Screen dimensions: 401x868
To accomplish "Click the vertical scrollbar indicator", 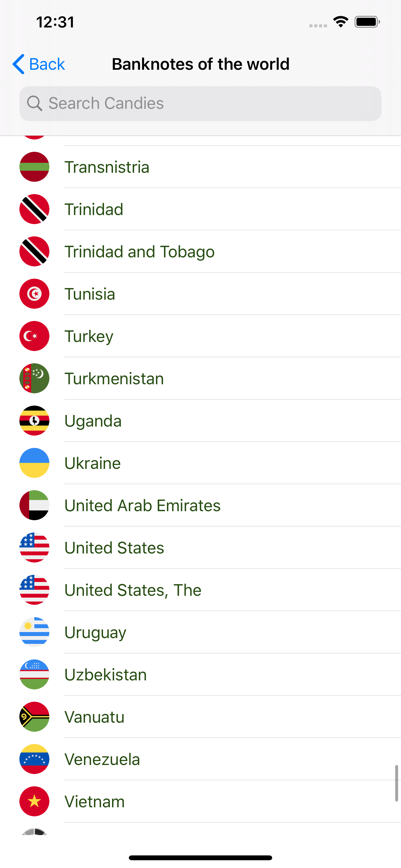I will pos(396,783).
